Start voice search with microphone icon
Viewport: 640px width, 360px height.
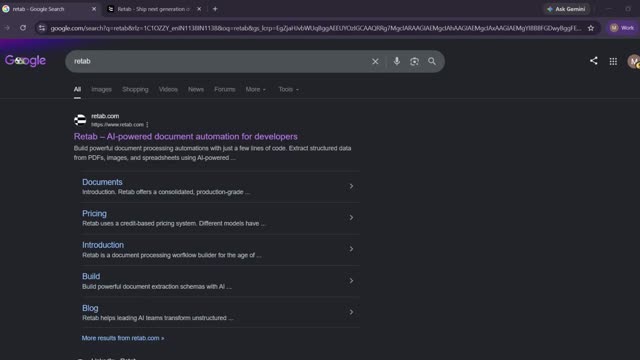coord(396,62)
